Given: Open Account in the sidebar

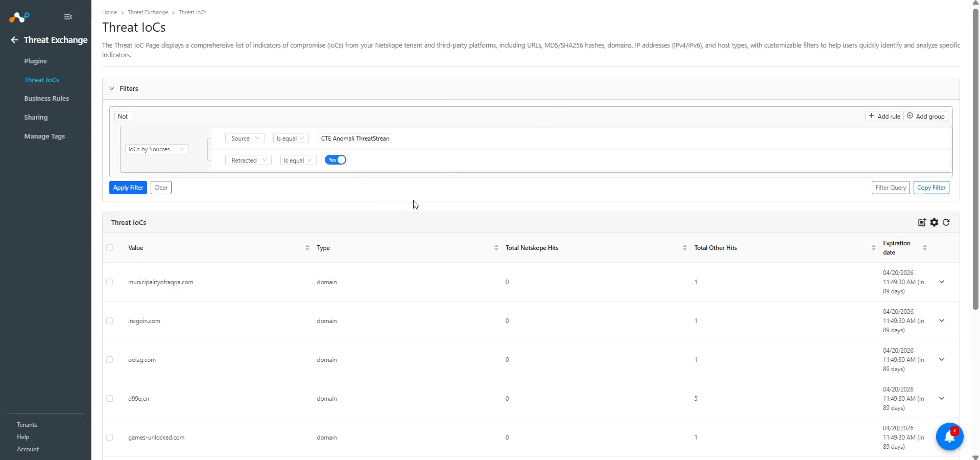Looking at the screenshot, I should point(28,449).
